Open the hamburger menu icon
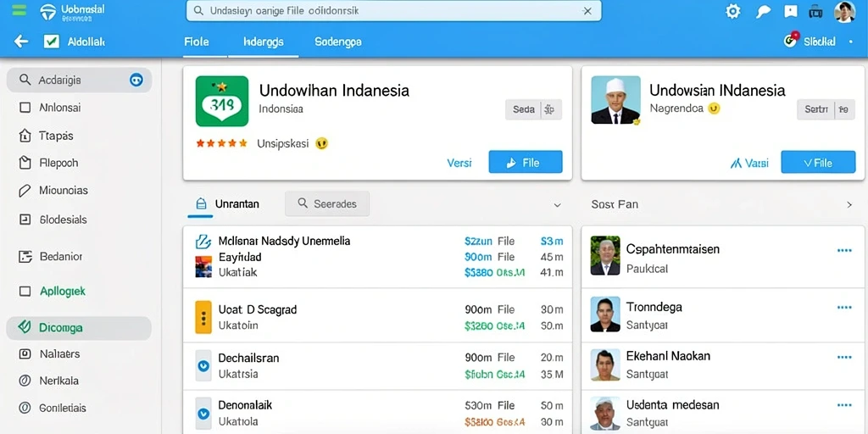Image resolution: width=868 pixels, height=434 pixels. pos(19,10)
